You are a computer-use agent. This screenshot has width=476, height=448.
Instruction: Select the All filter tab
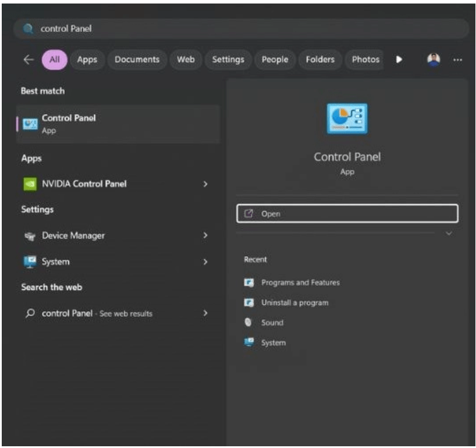tap(54, 60)
